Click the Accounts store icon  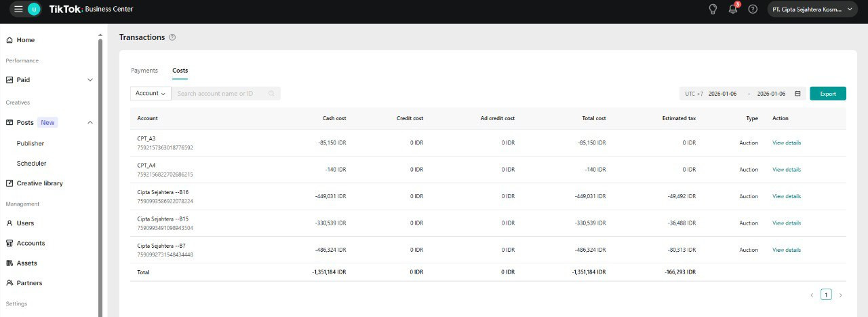click(x=9, y=243)
